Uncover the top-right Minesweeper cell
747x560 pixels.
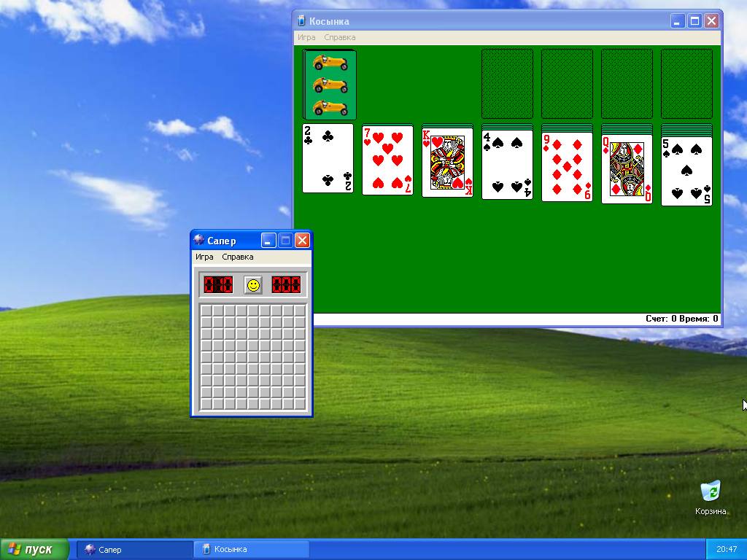(x=300, y=311)
